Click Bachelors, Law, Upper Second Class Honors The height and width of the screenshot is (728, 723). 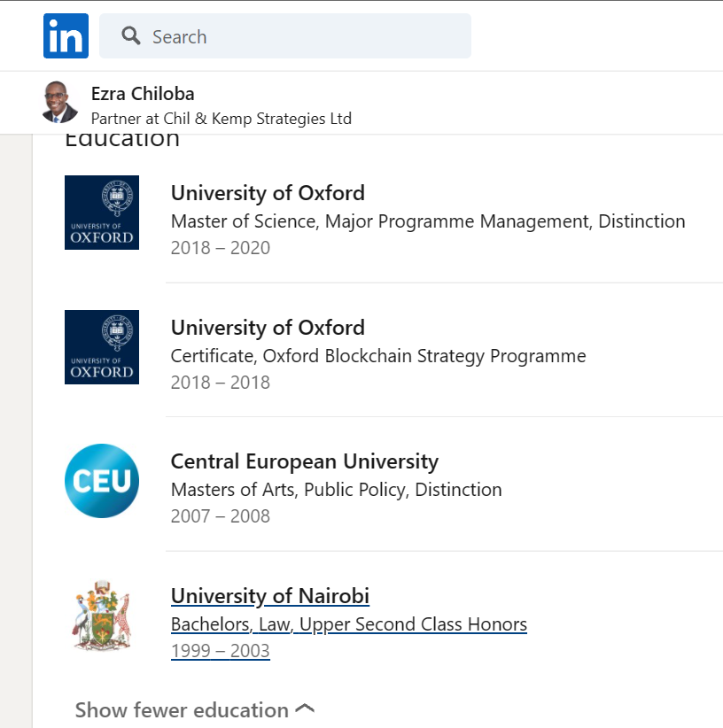pyautogui.click(x=348, y=624)
